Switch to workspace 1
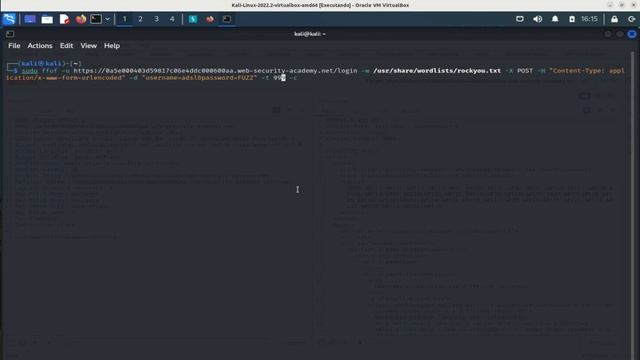This screenshot has height=360, width=640. pos(124,19)
